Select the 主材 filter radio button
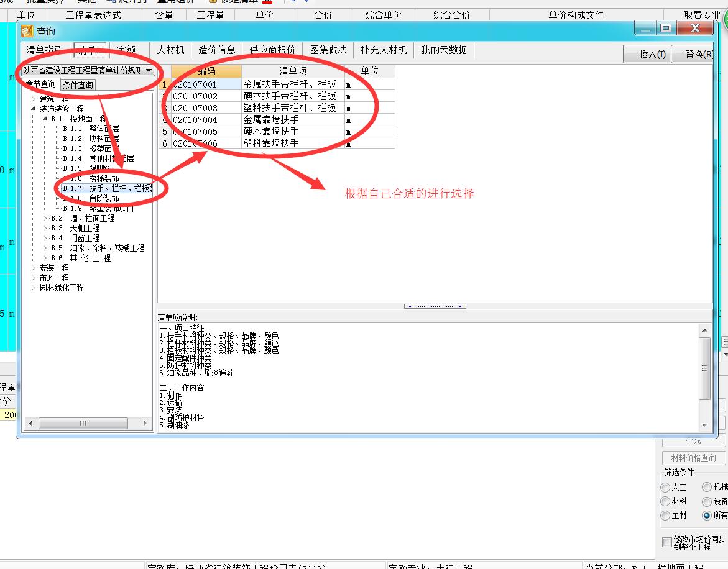This screenshot has width=728, height=569. click(x=665, y=516)
